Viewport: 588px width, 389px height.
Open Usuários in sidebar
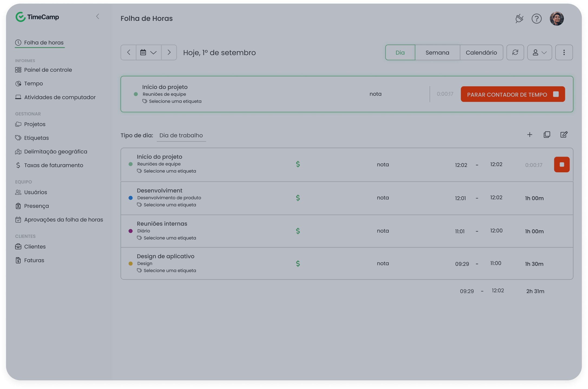click(31, 192)
